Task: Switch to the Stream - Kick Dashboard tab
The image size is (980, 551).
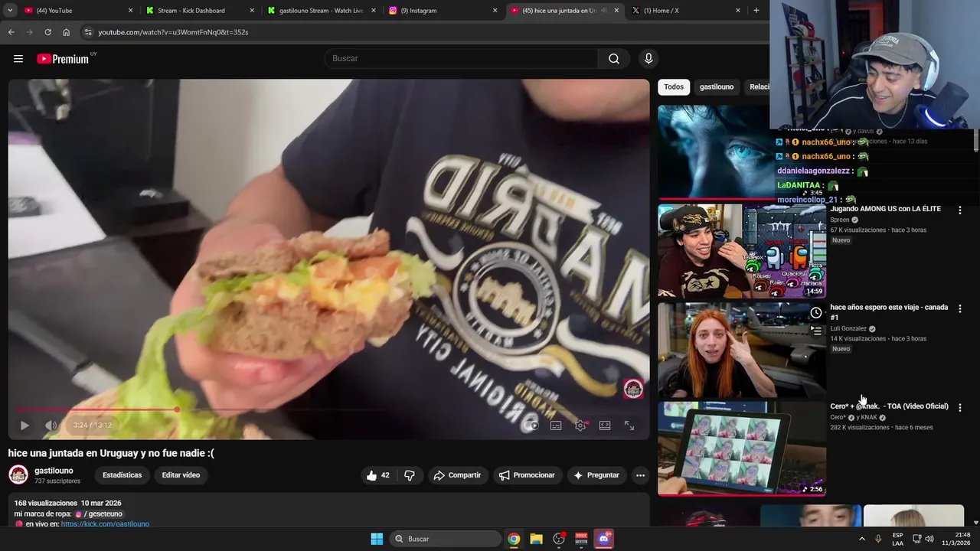Action: [x=201, y=11]
